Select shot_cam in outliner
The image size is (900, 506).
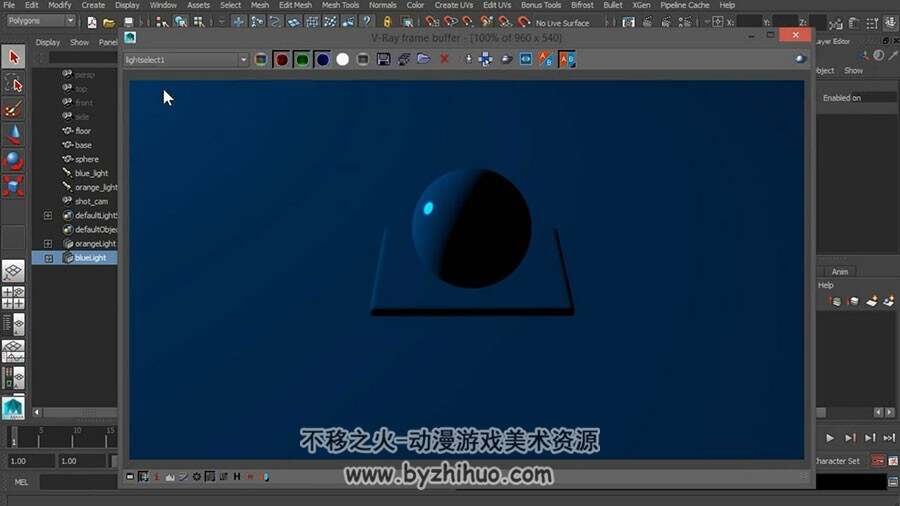click(x=91, y=201)
